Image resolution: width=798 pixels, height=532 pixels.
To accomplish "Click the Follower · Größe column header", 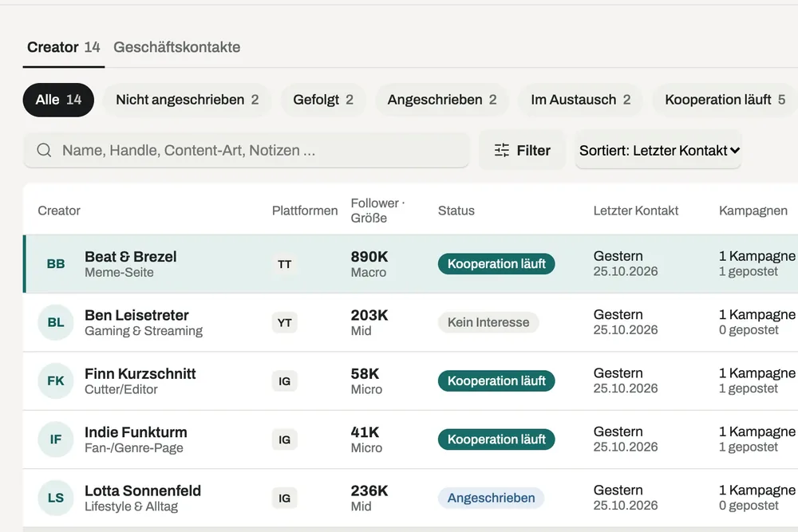I will [x=377, y=211].
